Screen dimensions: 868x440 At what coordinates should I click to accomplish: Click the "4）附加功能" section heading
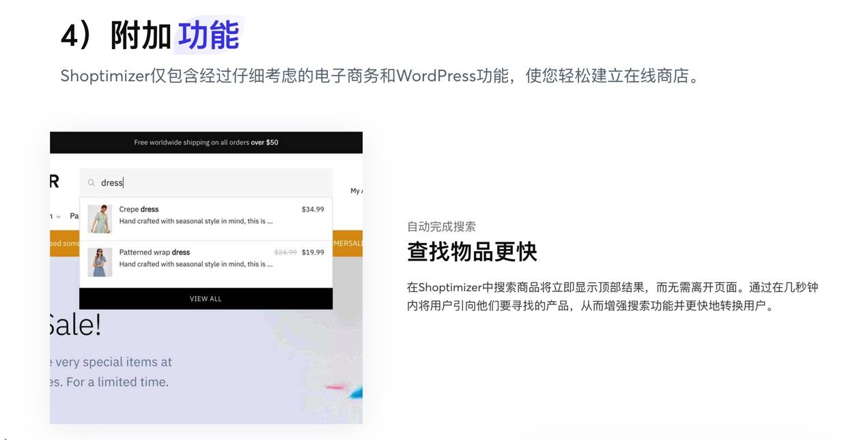[150, 35]
